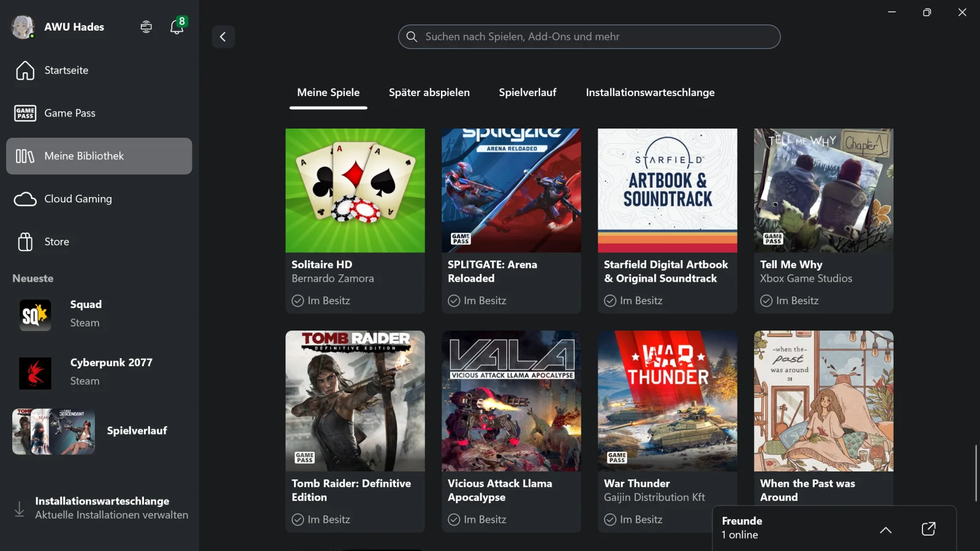This screenshot has height=551, width=980.
Task: Click the owned checkmark under Tell Me Why
Action: [766, 301]
